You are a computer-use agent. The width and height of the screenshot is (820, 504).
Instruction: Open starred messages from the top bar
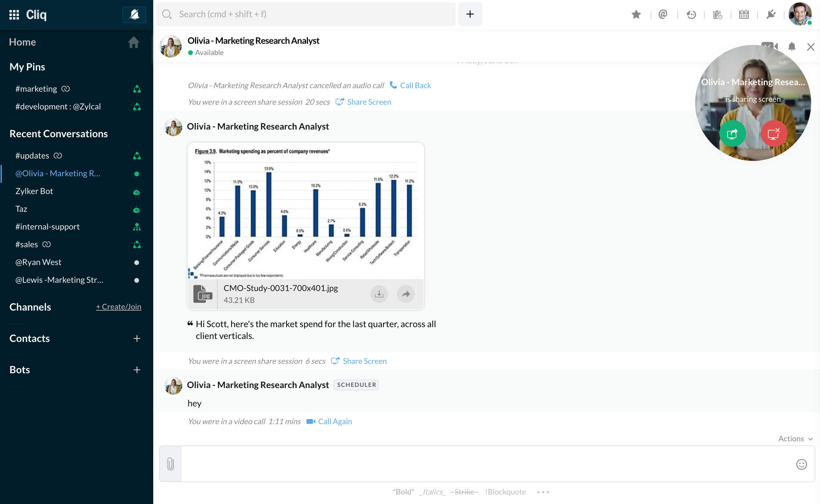636,14
